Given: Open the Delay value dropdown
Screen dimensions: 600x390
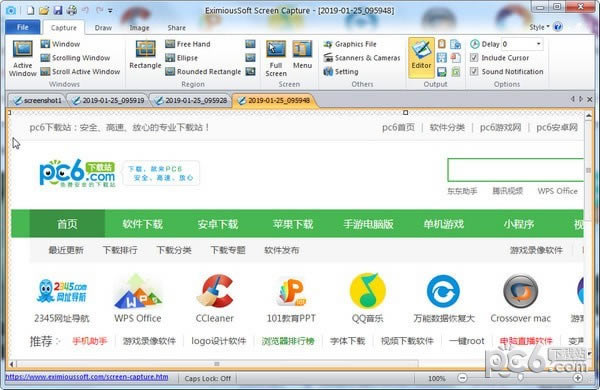Looking at the screenshot, I should click(x=538, y=44).
